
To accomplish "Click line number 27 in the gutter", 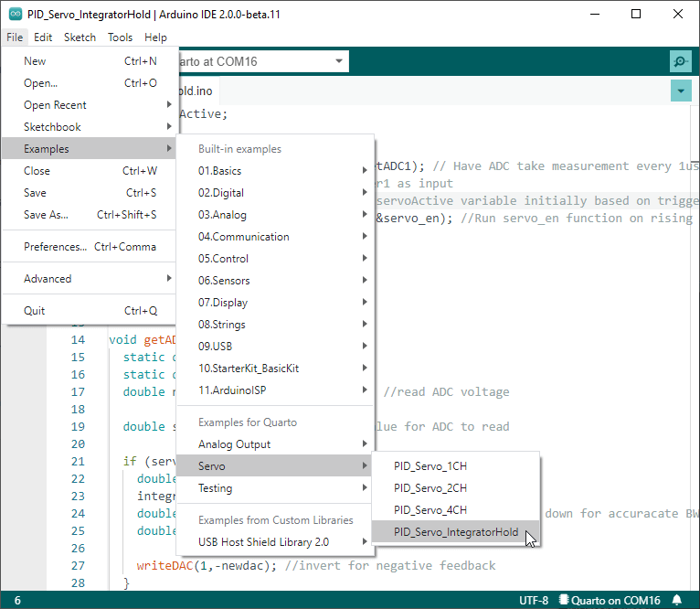I will [x=78, y=565].
